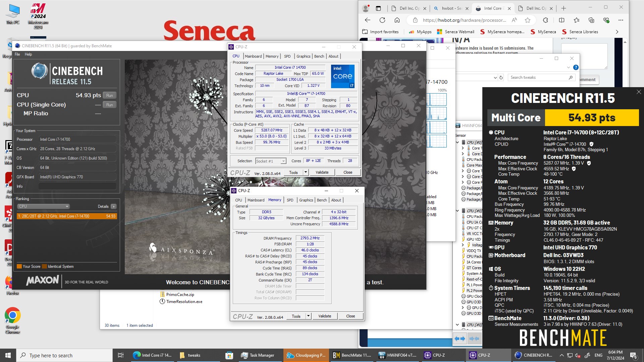644x362 pixels.
Task: Expand the Voltage row in HWiNFO
Action: coord(463,245)
